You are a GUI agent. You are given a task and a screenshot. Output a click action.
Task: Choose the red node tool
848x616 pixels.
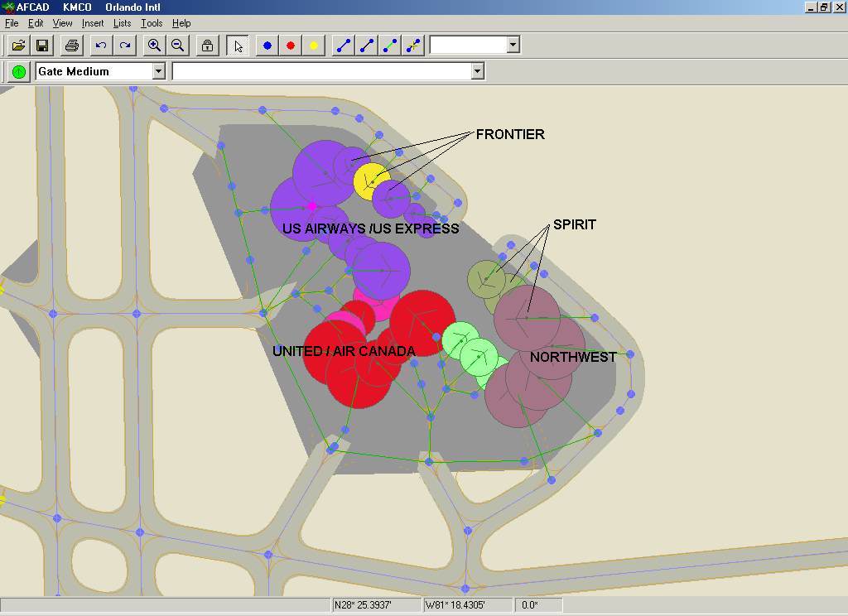[x=291, y=46]
